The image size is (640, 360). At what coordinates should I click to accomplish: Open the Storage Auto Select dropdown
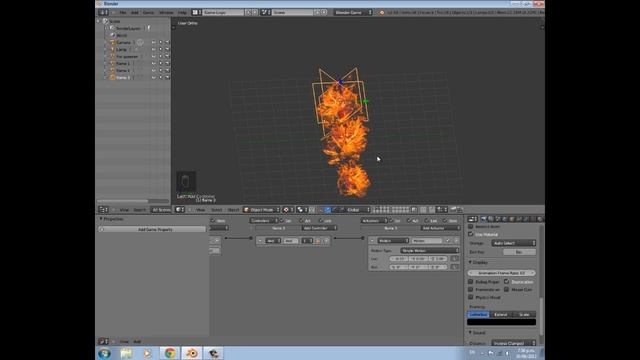point(513,243)
